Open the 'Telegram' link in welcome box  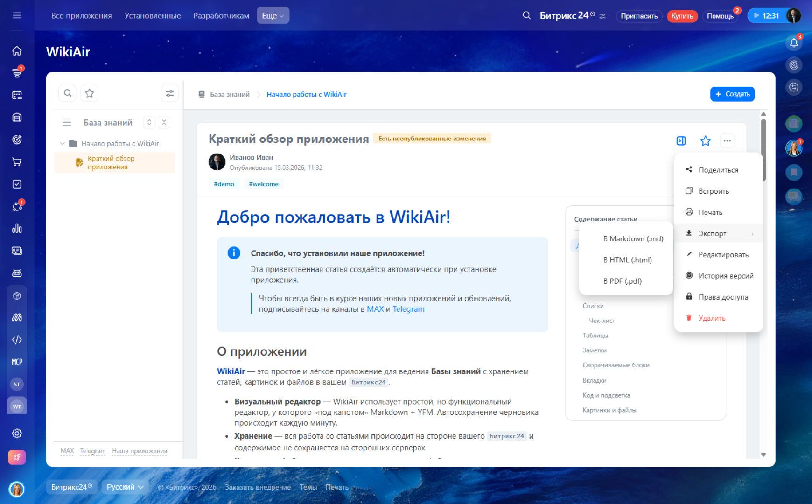coord(408,309)
